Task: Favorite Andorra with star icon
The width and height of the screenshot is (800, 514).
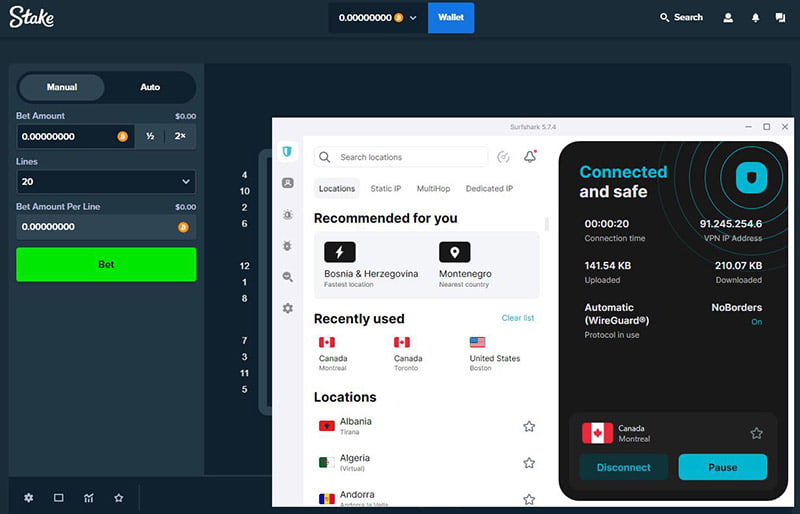Action: coord(529,499)
